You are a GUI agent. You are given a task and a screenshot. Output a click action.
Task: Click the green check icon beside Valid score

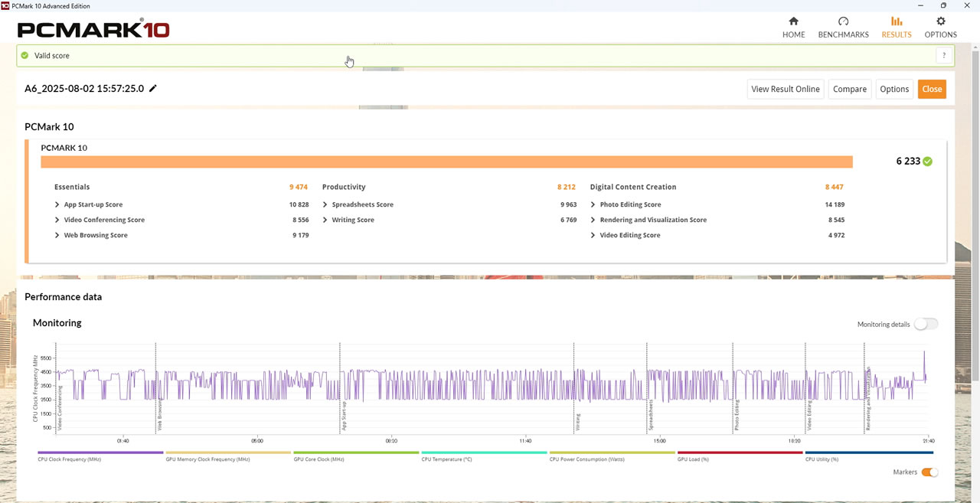point(24,56)
